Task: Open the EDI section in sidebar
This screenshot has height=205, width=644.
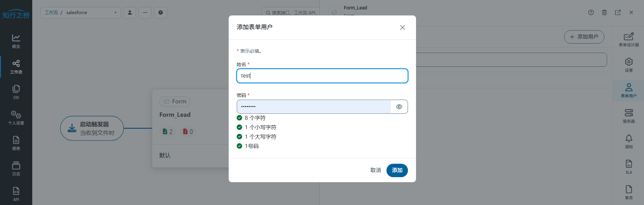Action: coord(16,92)
